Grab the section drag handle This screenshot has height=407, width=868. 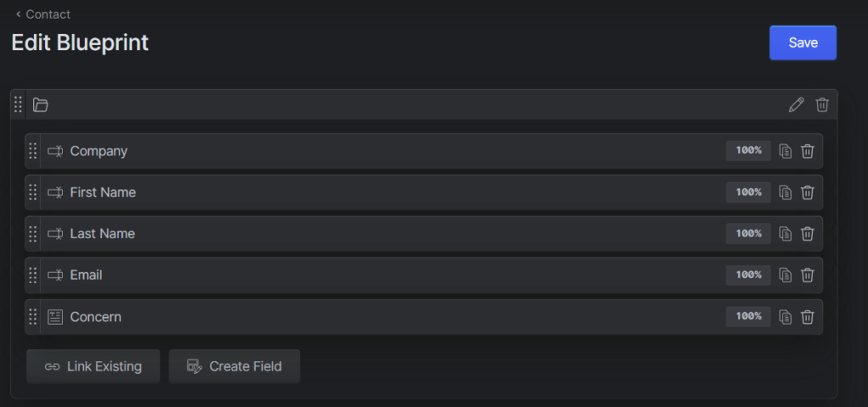pos(19,105)
